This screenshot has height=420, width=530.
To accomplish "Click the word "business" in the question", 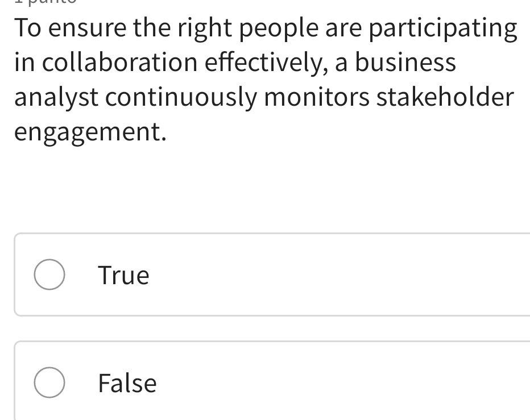I will 405,62.
